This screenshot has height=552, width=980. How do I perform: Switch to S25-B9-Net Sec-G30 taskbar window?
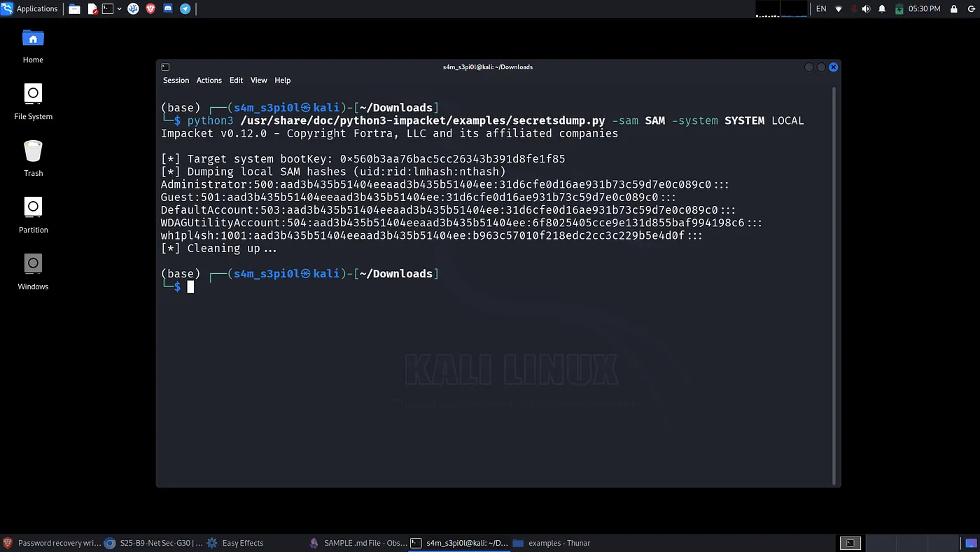coord(154,543)
